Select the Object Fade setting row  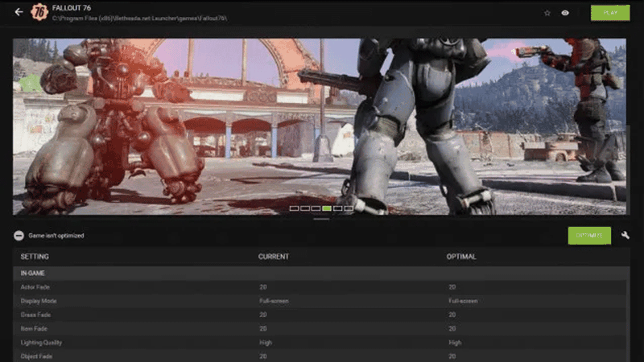tap(320, 356)
